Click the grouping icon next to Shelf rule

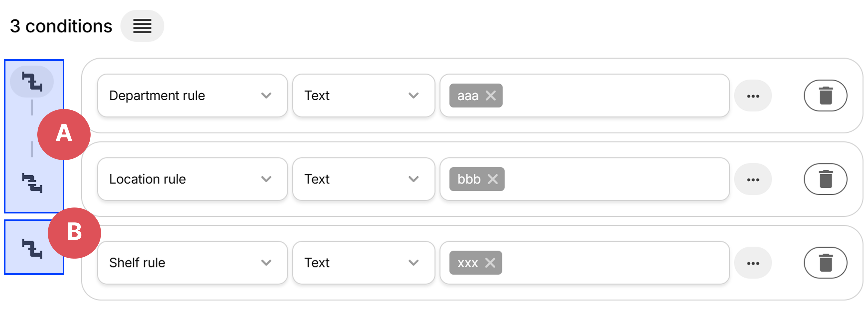click(x=32, y=249)
